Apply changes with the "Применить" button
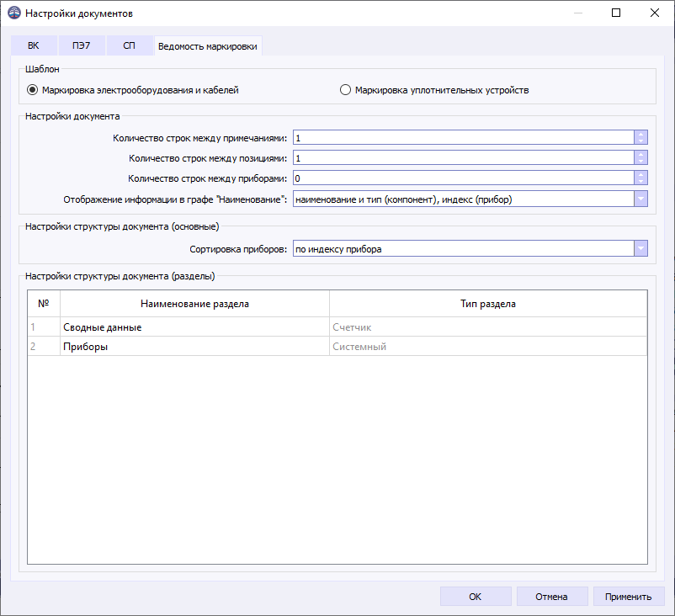 pyautogui.click(x=630, y=596)
